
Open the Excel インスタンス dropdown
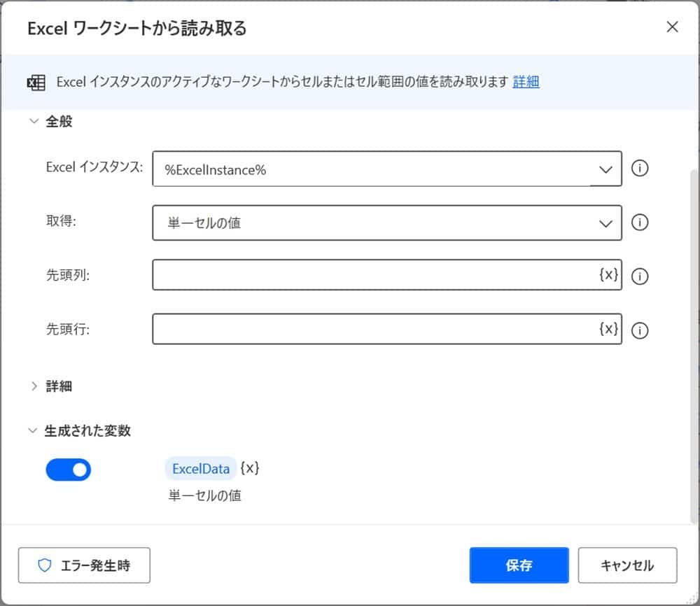605,169
